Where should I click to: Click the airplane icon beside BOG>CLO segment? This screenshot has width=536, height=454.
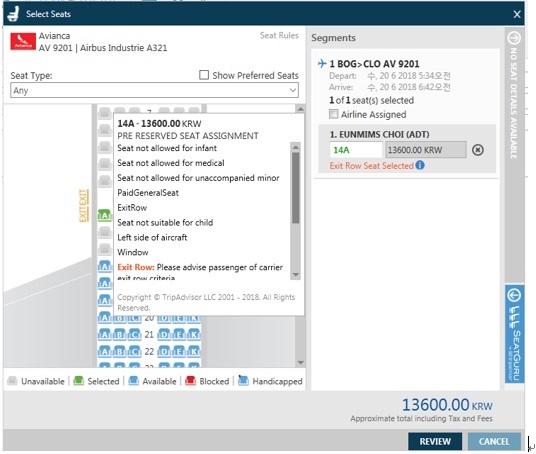[x=322, y=64]
